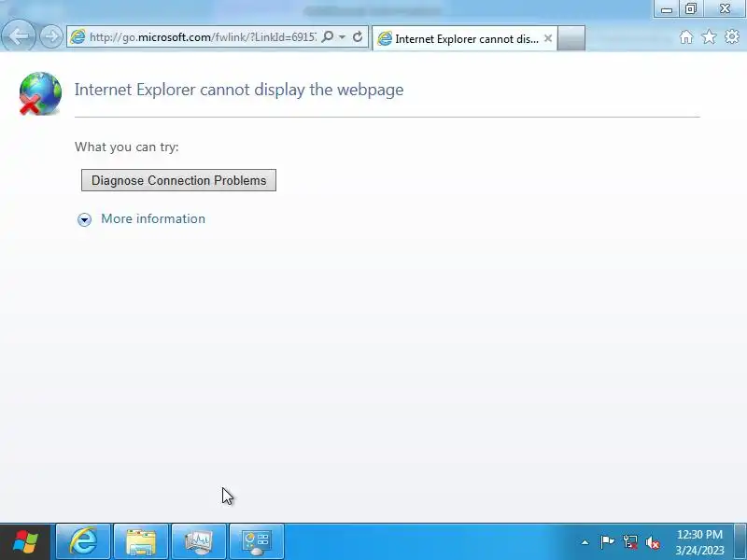The image size is (747, 560).
Task: Click Internet Explorer taskbar icon
Action: pos(83,541)
